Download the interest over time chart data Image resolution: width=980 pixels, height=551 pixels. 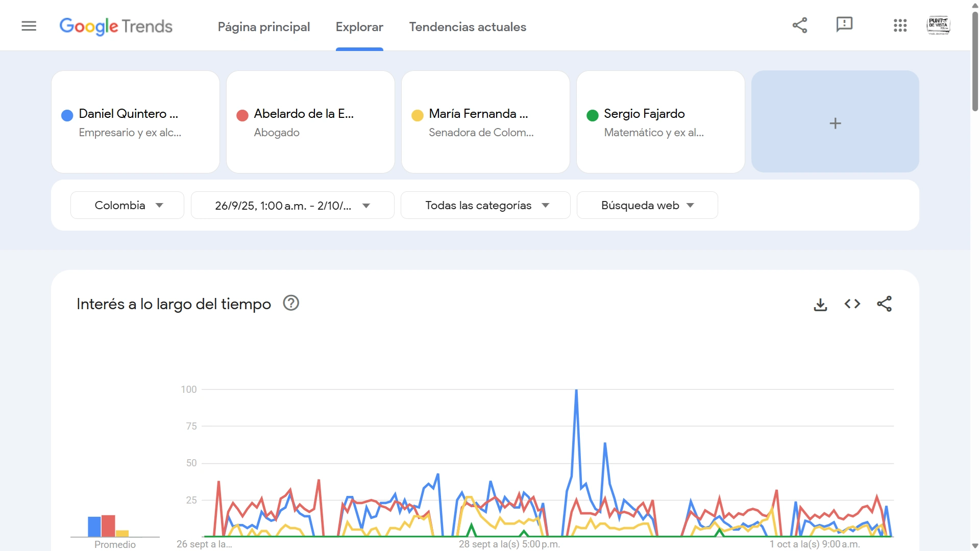click(x=820, y=305)
